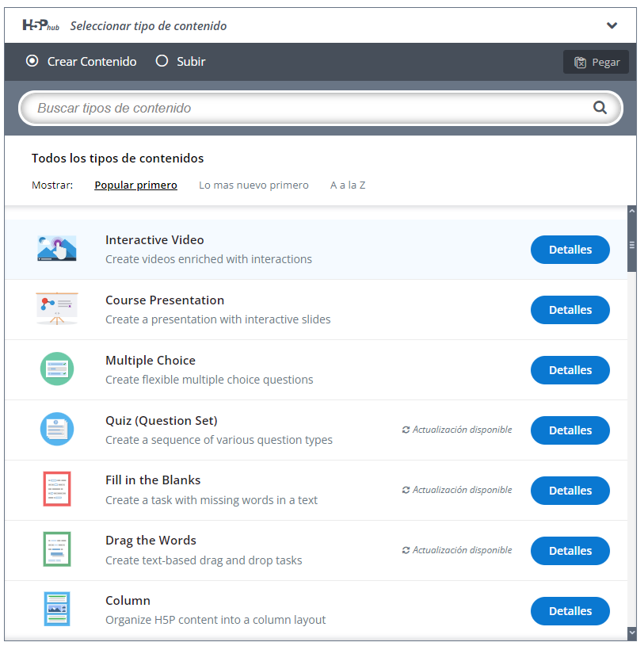Collapse the H5P hub panel chevron
Image resolution: width=644 pixels, height=646 pixels.
point(612,25)
